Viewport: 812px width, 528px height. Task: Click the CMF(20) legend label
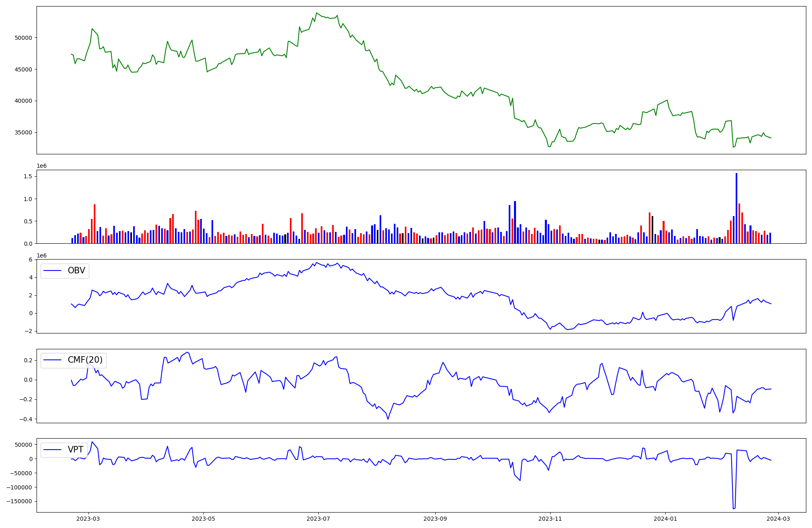(85, 360)
